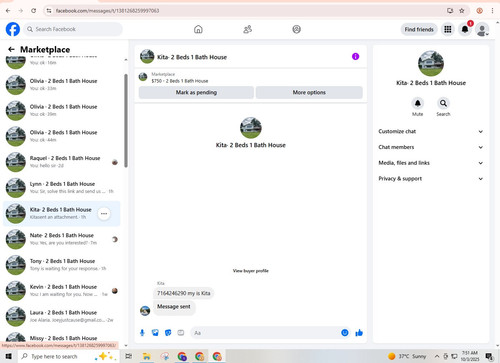Image resolution: width=500 pixels, height=363 pixels.
Task: Open Laura - 2 Beds conversation
Action: [x=62, y=316]
